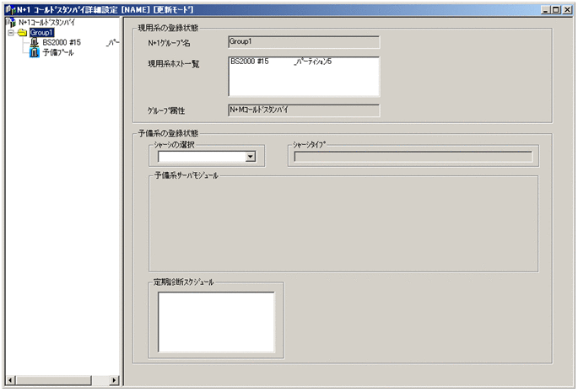Viewport: 578px width, 392px height.
Task: Collapse the Group1 tree node
Action: tap(11, 33)
